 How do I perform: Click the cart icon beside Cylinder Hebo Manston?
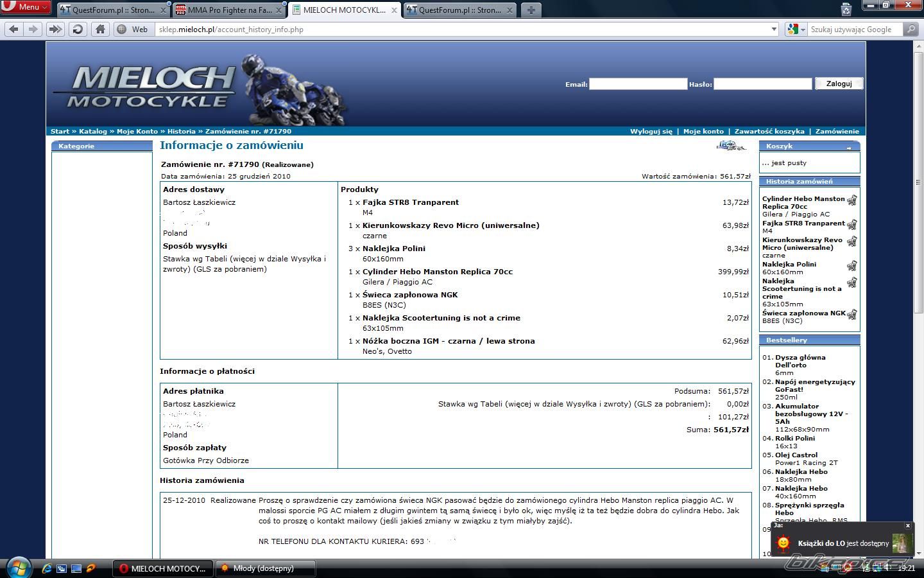(852, 200)
